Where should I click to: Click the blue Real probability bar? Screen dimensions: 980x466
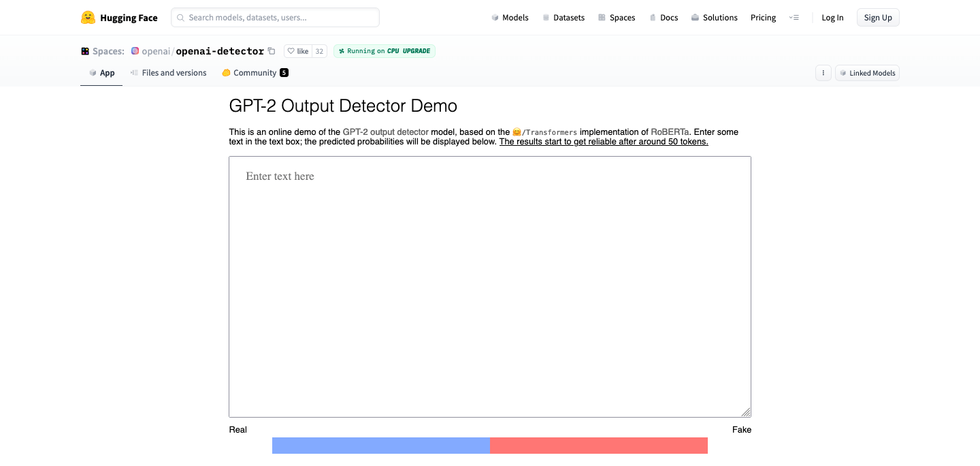tap(381, 446)
